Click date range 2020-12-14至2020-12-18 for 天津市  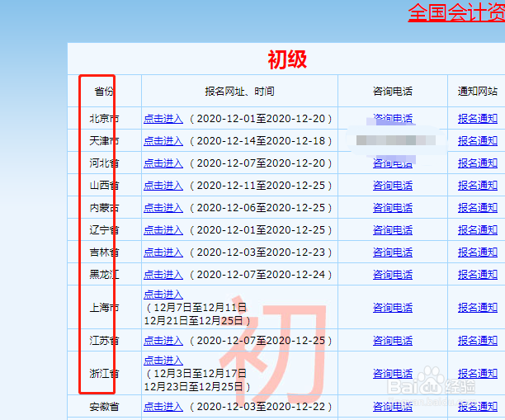261,141
